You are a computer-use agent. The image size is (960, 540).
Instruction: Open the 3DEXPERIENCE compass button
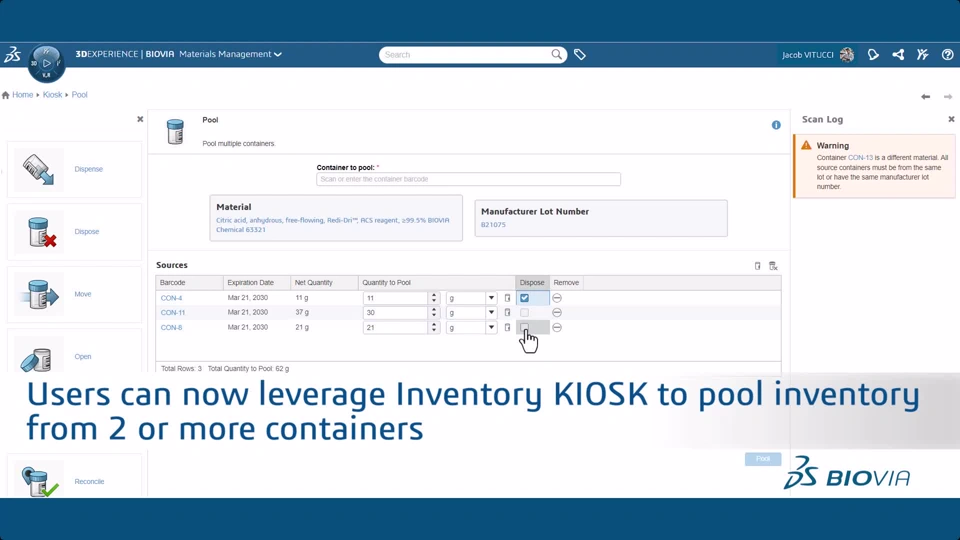click(47, 63)
